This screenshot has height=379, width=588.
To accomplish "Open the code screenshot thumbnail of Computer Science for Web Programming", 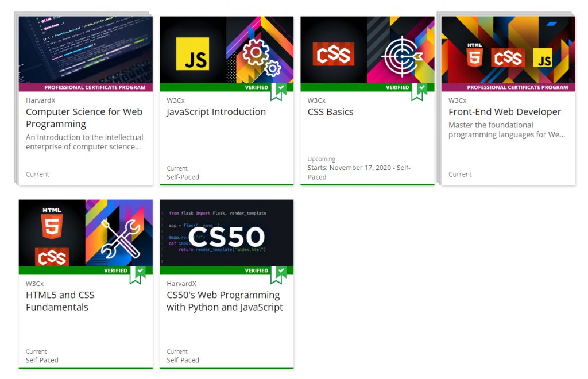I will coord(86,49).
